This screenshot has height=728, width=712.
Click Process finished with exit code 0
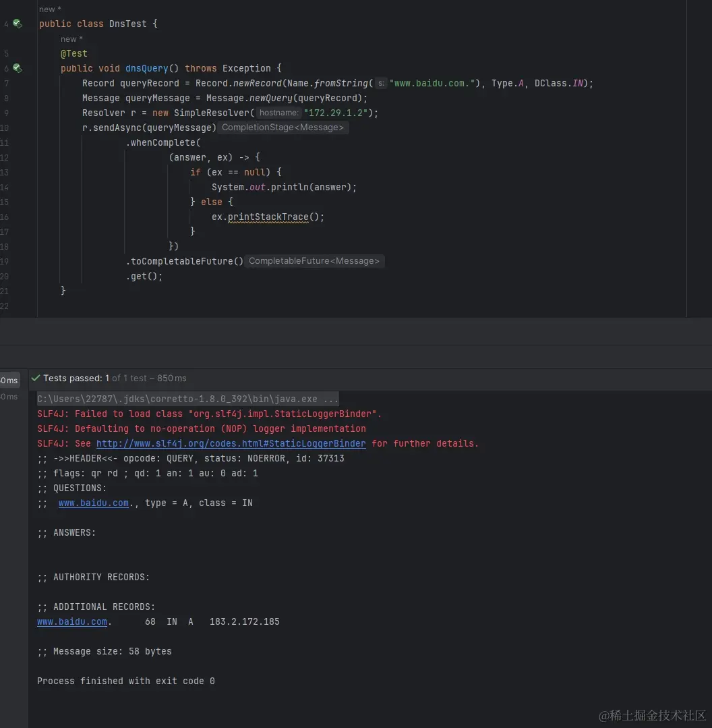click(x=125, y=681)
